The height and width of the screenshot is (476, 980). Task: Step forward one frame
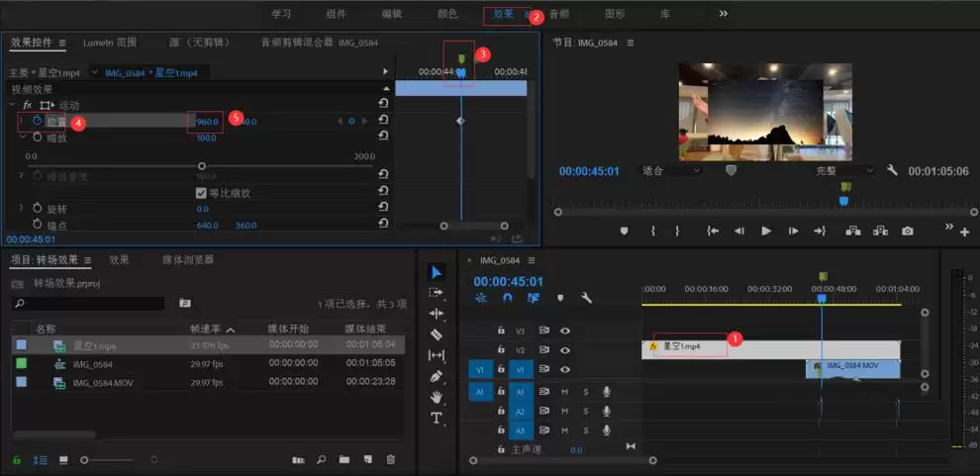(x=793, y=232)
